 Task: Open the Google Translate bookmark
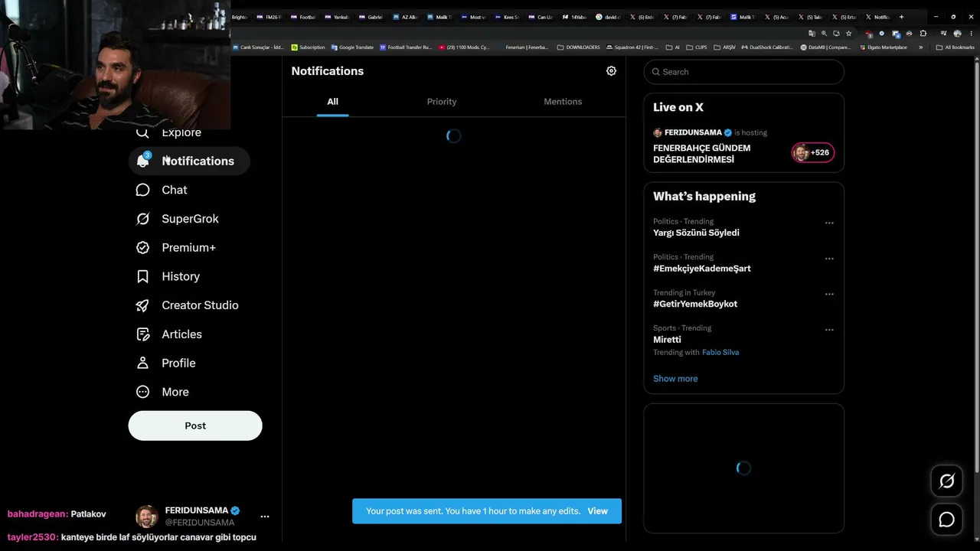coord(352,47)
